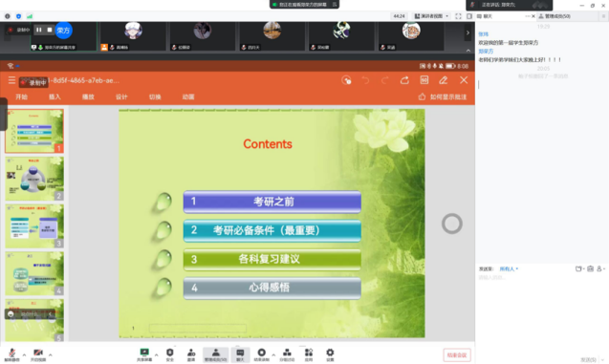Open the meeting settings gear
The width and height of the screenshot is (609, 364).
tap(330, 354)
